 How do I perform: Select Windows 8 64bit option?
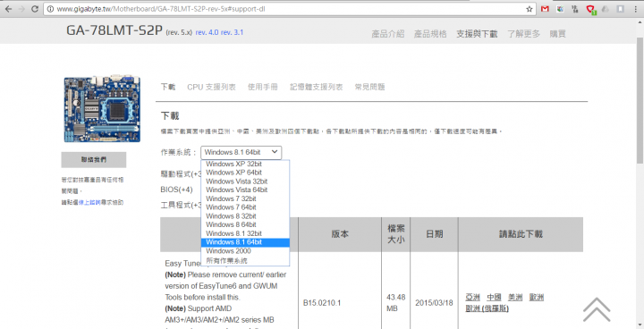245,224
